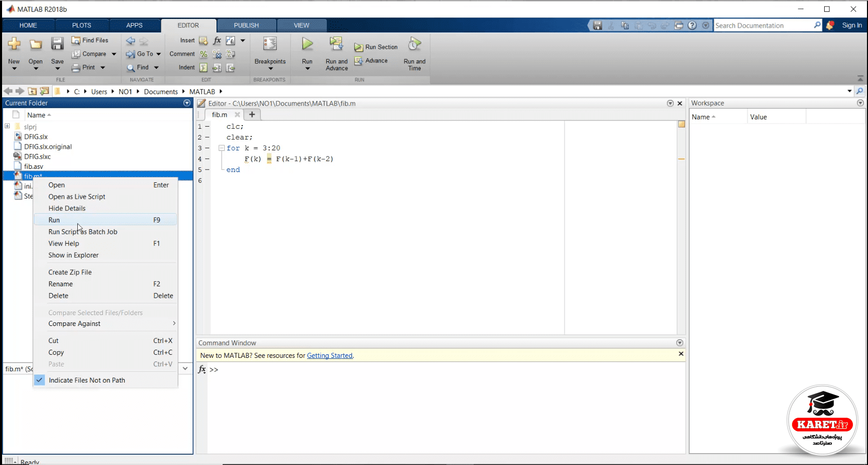Image resolution: width=868 pixels, height=465 pixels.
Task: Click the Smart Indent icon
Action: (203, 67)
